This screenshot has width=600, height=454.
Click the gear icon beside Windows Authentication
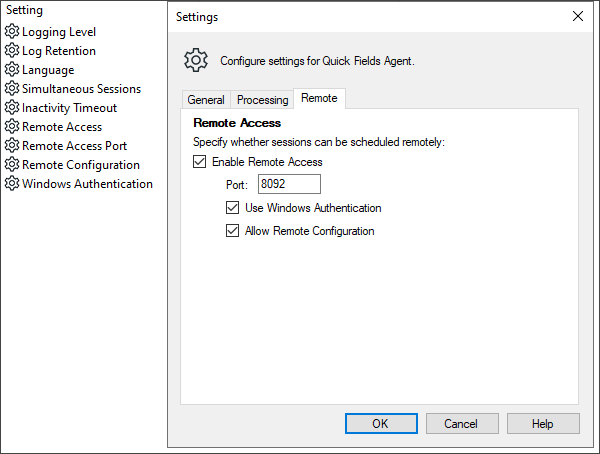click(x=12, y=184)
